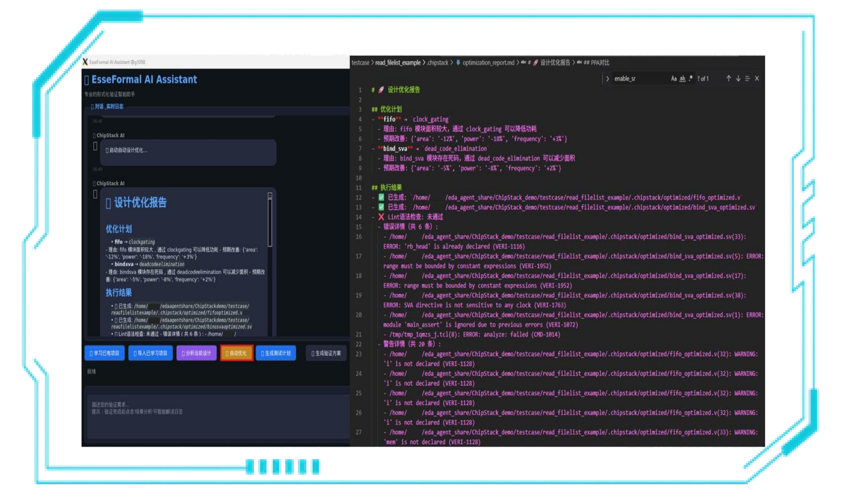868x488 pixels.
Task: Click the 生成测试计划 button
Action: (x=276, y=353)
